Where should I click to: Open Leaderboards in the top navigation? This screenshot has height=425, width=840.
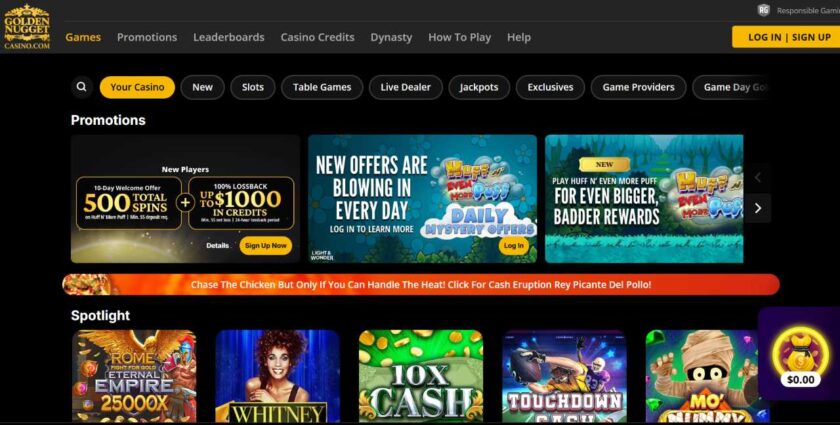pyautogui.click(x=229, y=38)
